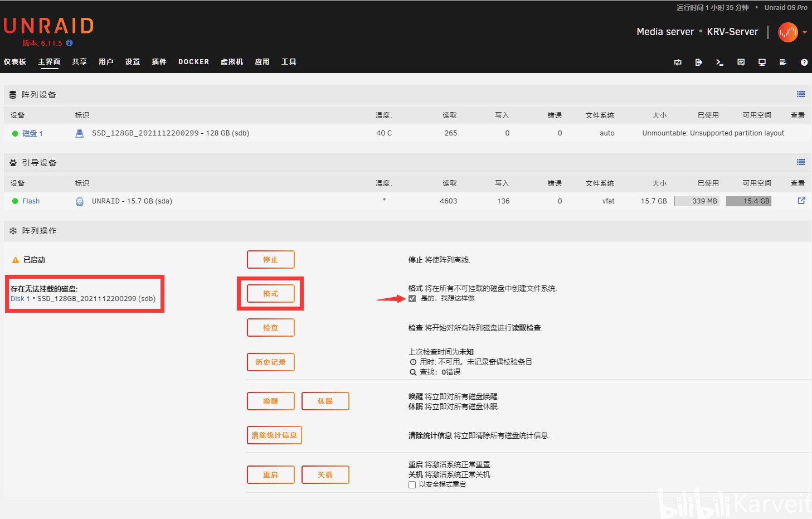Click the 4603 reads value for Flash
The image size is (812, 519).
448,201
